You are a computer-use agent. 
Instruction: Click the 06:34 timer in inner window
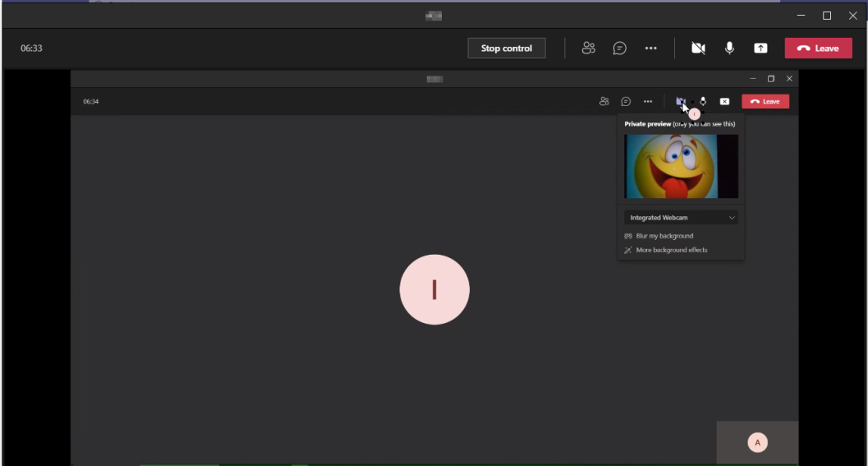click(x=91, y=101)
